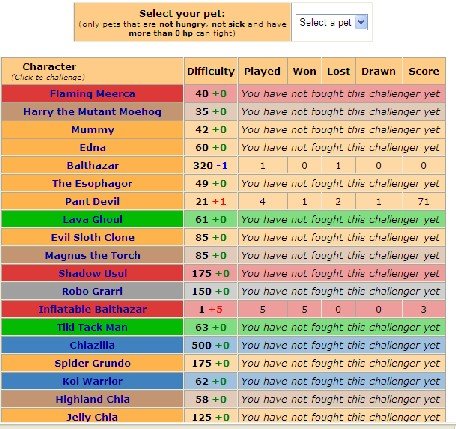The width and height of the screenshot is (456, 429).
Task: Challenge Inflatable Balthazar
Action: [x=93, y=310]
